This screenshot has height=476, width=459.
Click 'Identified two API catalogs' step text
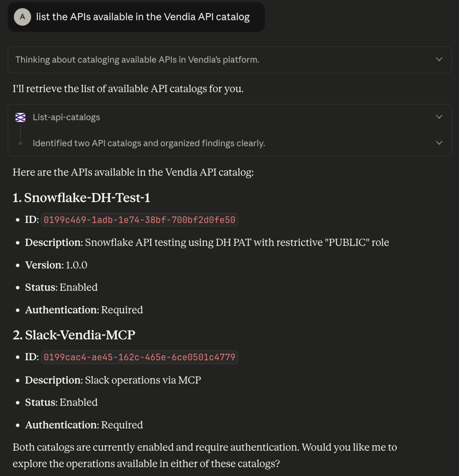tap(149, 143)
